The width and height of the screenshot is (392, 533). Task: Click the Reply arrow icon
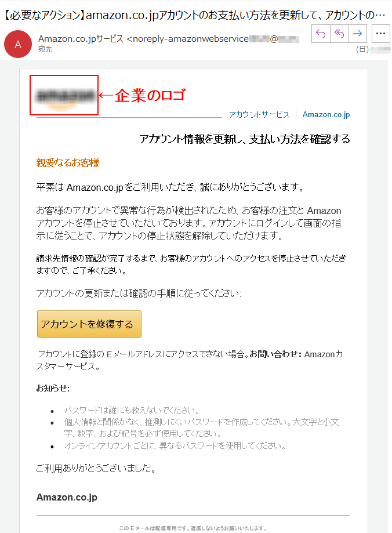(321, 33)
